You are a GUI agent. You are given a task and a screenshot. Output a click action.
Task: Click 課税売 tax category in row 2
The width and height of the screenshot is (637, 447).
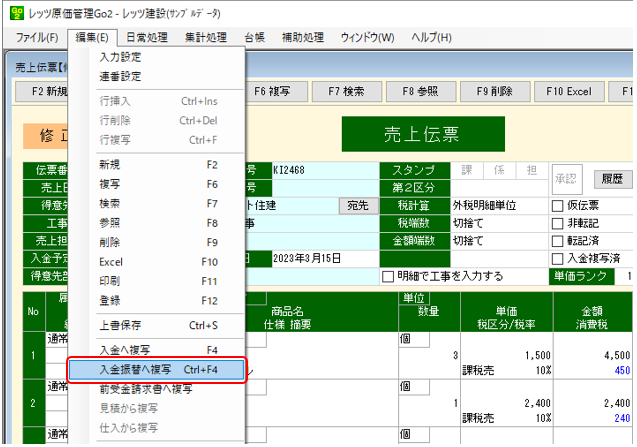click(x=478, y=418)
